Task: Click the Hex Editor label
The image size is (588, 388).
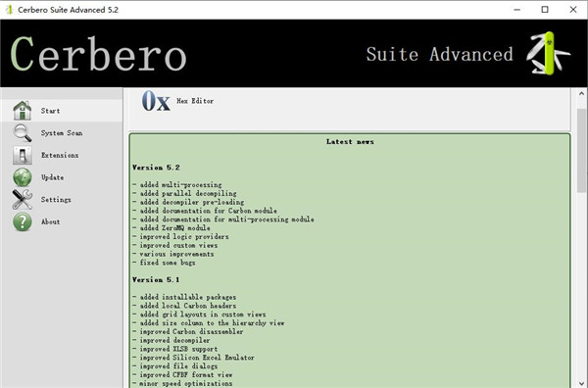Action: 195,101
